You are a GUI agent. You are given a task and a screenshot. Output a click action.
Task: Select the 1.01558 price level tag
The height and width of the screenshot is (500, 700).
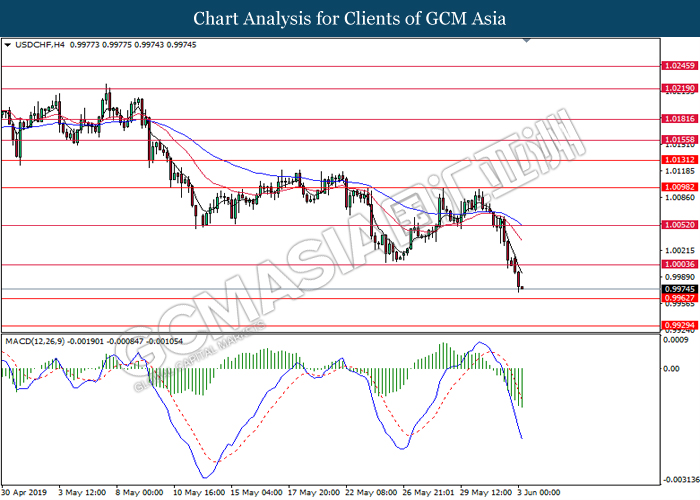point(677,140)
